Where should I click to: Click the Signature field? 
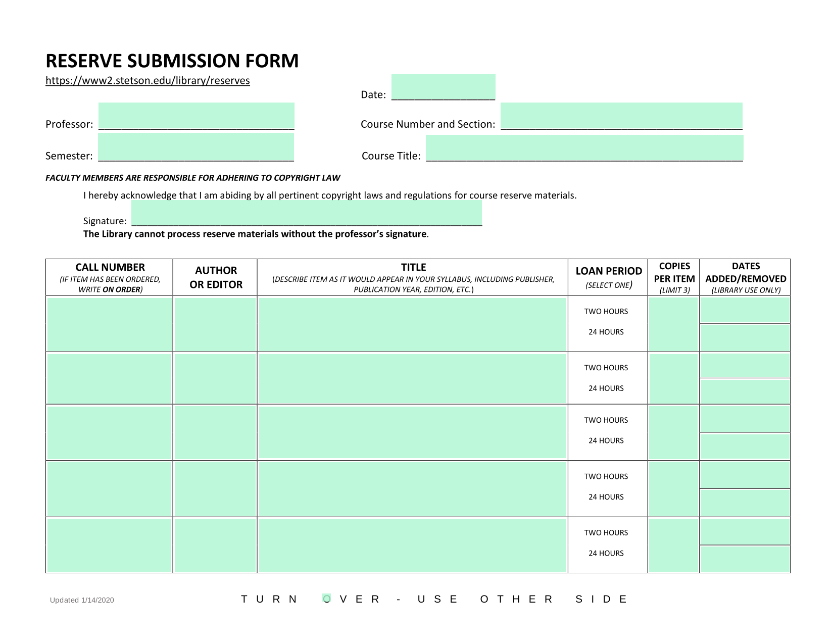[307, 213]
